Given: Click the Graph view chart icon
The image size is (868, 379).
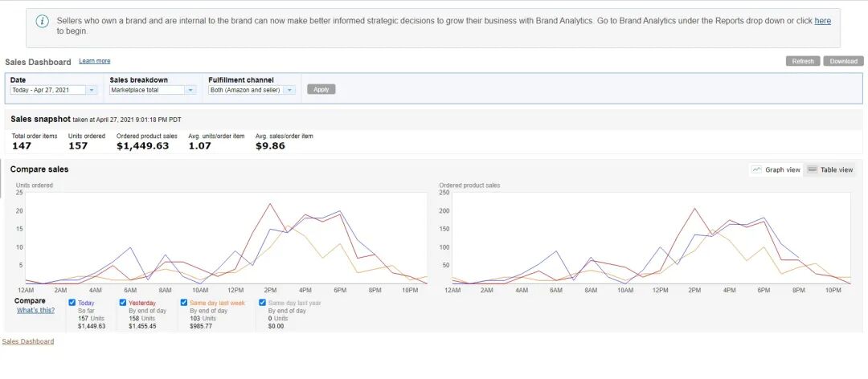Looking at the screenshot, I should tap(756, 170).
